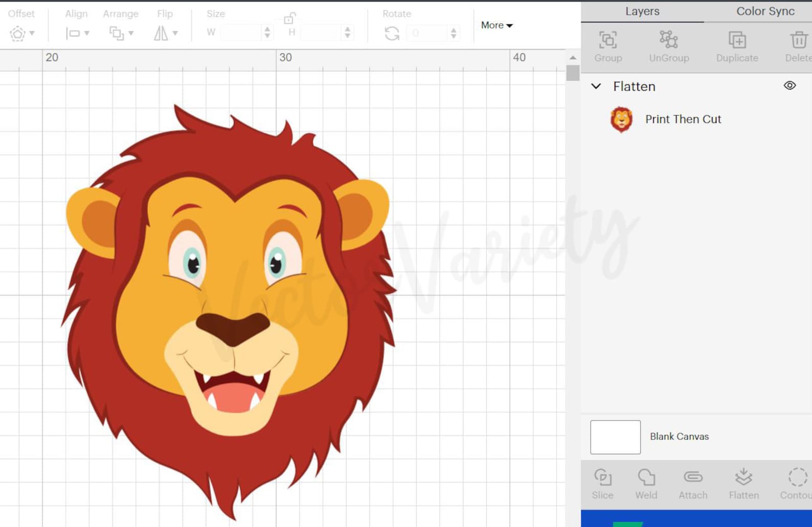Click the Width size input field
Image resolution: width=812 pixels, height=527 pixels.
pyautogui.click(x=241, y=33)
